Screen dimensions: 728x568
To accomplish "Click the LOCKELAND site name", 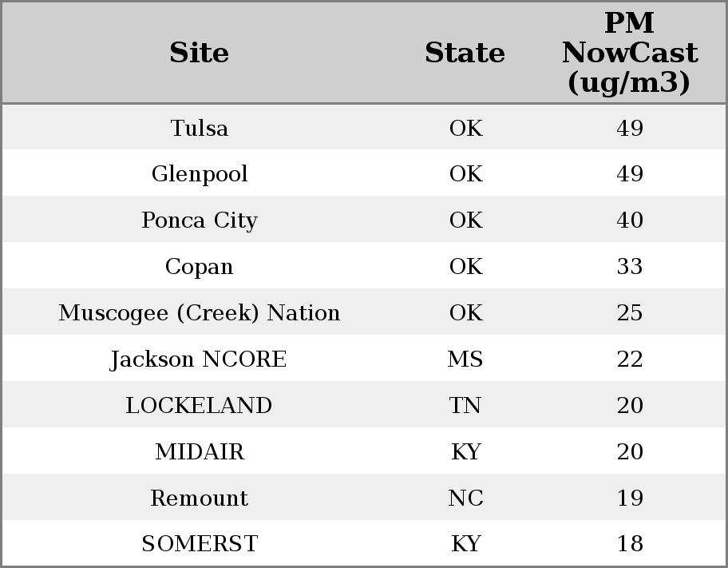I will pos(200,406).
